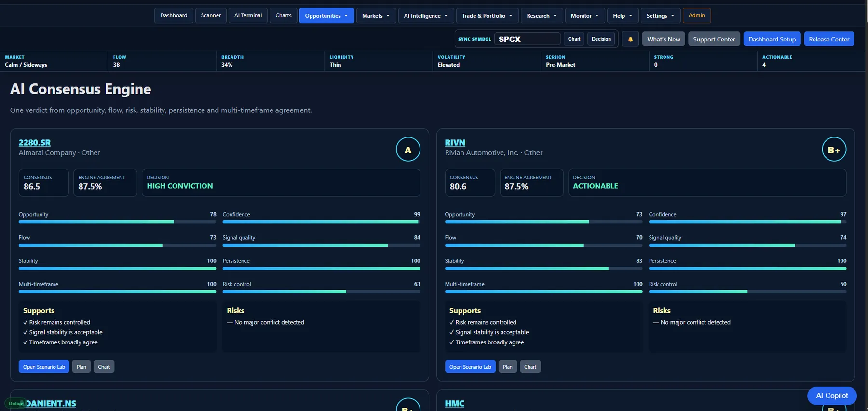Viewport: 868px width, 411px height.
Task: Open Scenario Lab for 2280.SR
Action: click(x=44, y=367)
